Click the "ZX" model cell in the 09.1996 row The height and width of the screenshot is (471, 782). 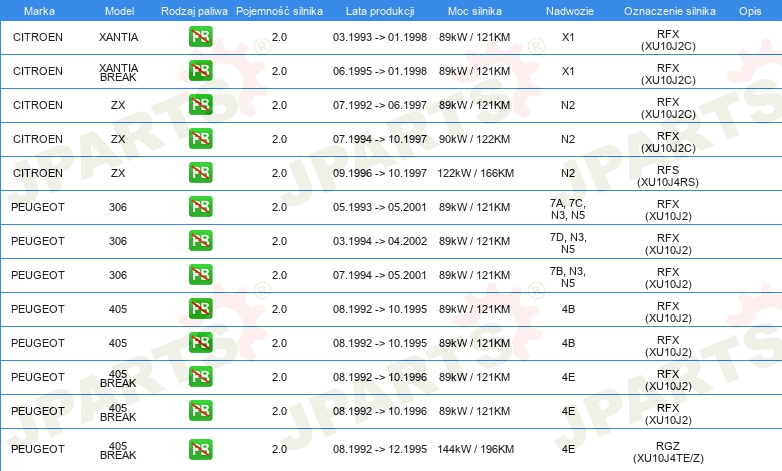click(118, 173)
